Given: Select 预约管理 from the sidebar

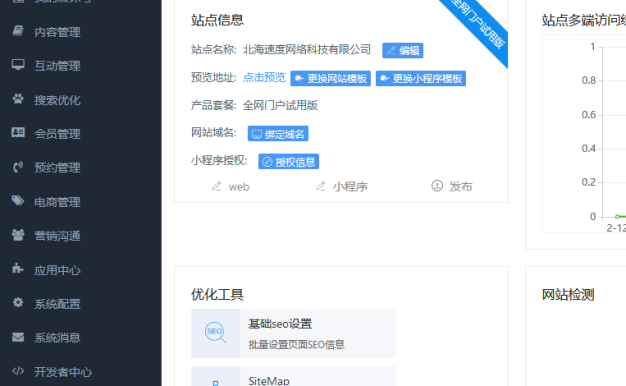Looking at the screenshot, I should 57,168.
